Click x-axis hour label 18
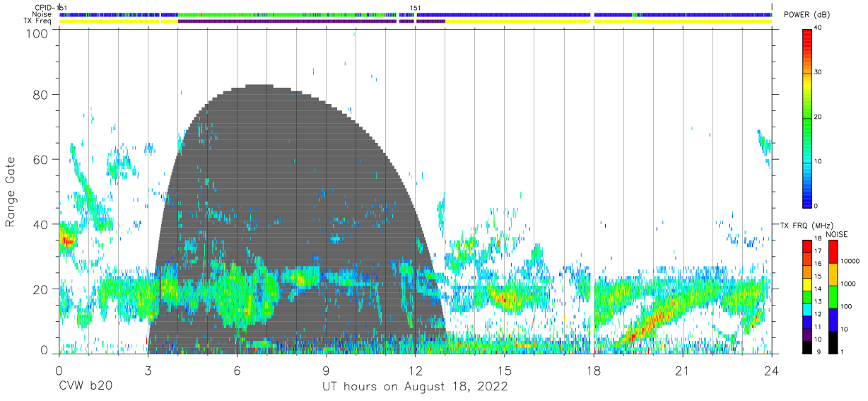Image resolution: width=868 pixels, height=401 pixels. click(x=594, y=371)
